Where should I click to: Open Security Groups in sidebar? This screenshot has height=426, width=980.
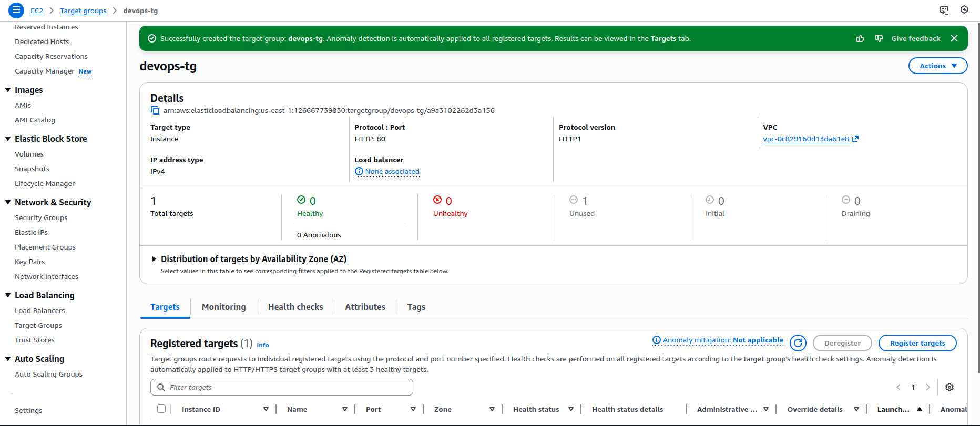pos(41,217)
